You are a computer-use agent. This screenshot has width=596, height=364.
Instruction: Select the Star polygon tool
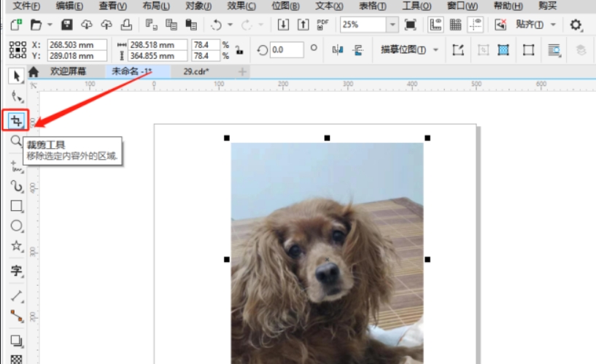pos(16,246)
